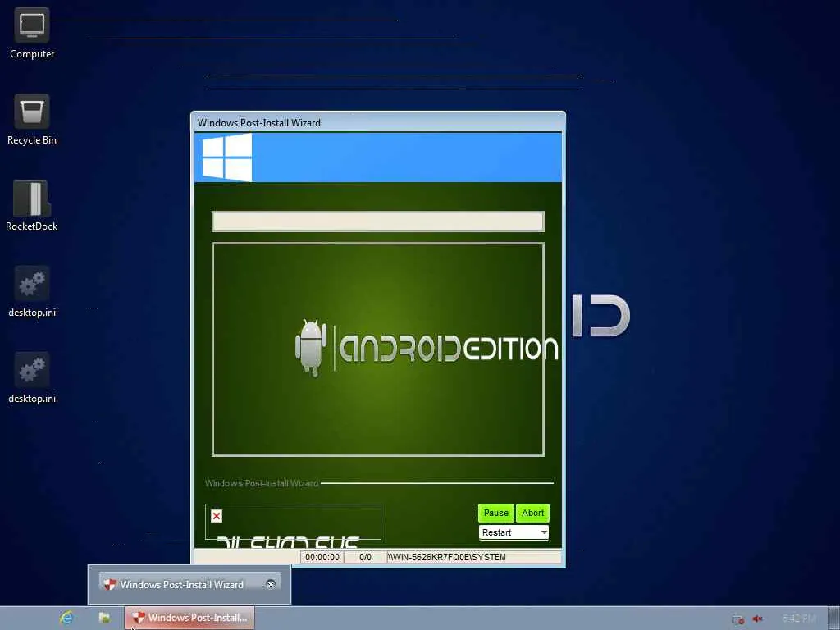Click the \\WIN-5626KR7FQ0E\SYSTEM status text
This screenshot has width=840, height=630.
pos(447,557)
